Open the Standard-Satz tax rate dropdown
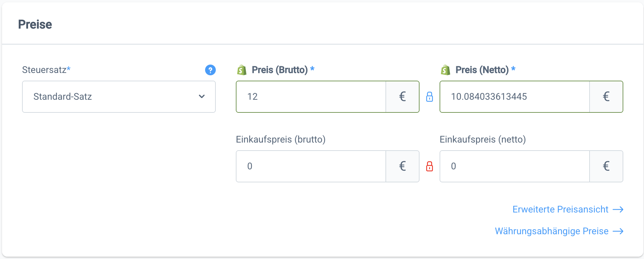The height and width of the screenshot is (259, 644). (114, 97)
